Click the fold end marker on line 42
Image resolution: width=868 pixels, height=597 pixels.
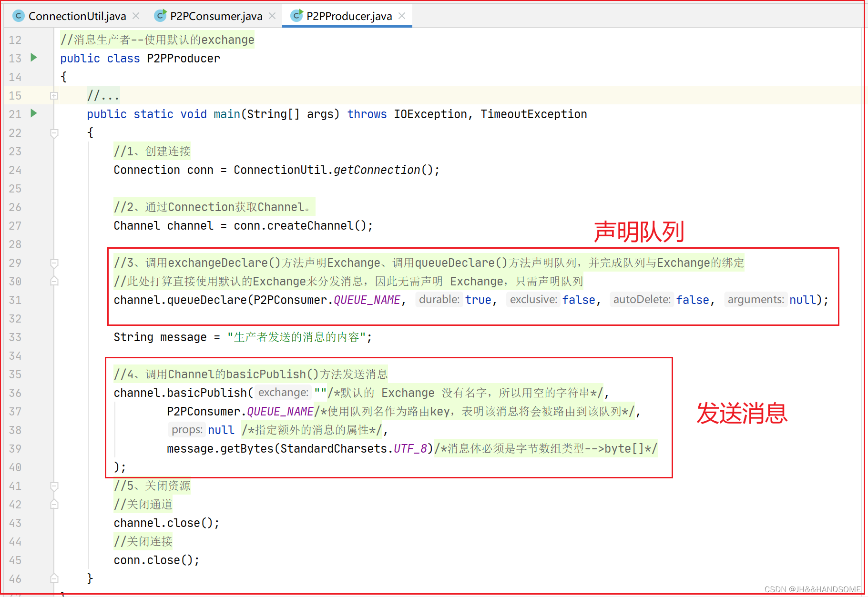coord(54,504)
